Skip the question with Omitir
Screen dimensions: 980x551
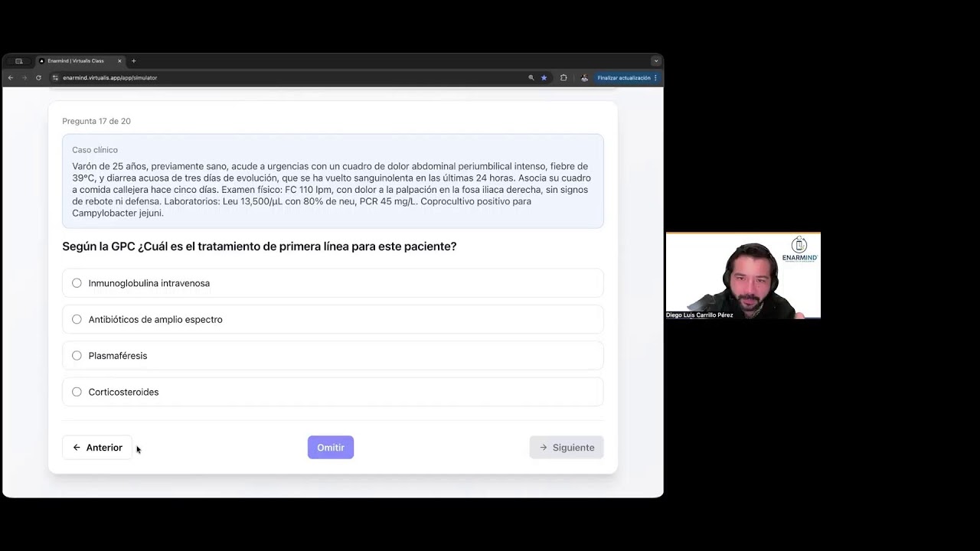tap(331, 448)
